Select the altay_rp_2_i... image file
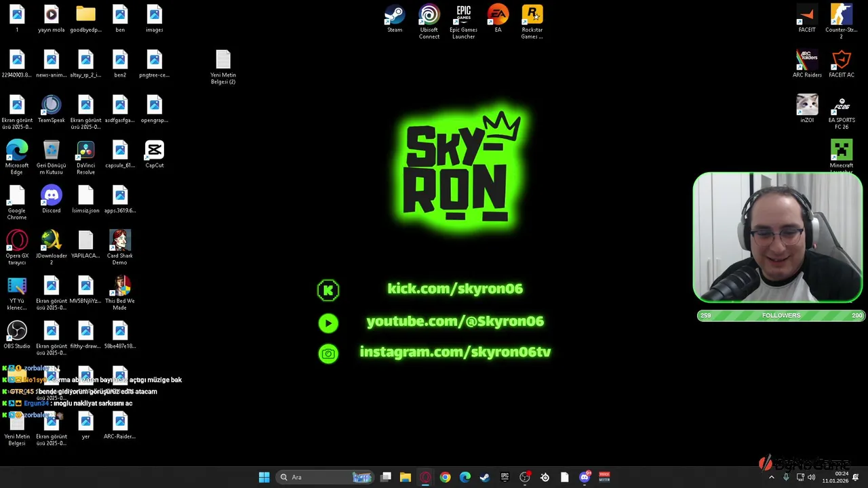 pyautogui.click(x=85, y=64)
